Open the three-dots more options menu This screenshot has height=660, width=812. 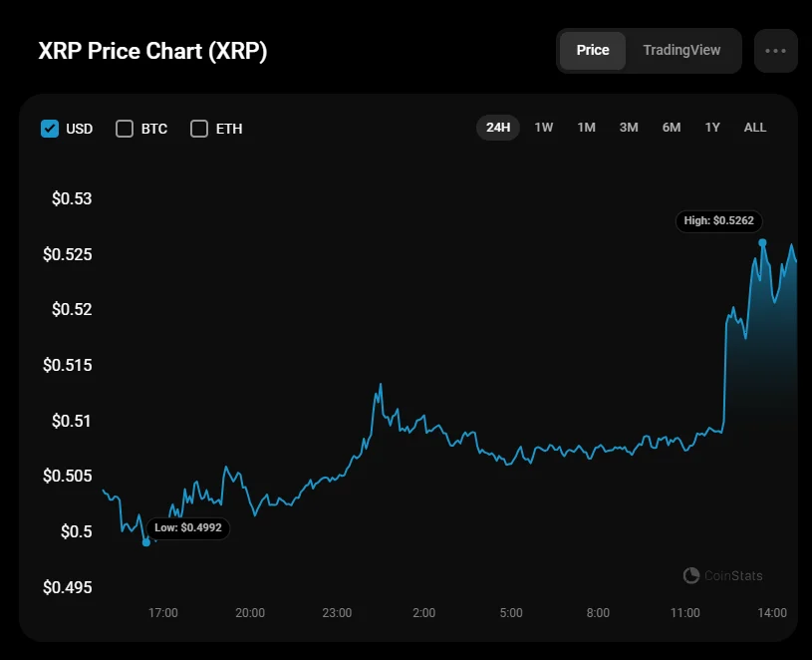coord(776,51)
